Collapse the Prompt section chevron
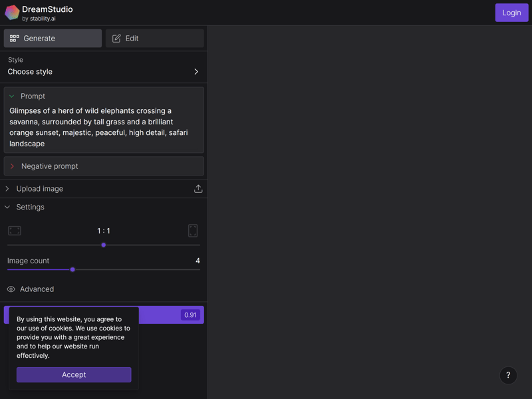532x399 pixels. tap(12, 96)
